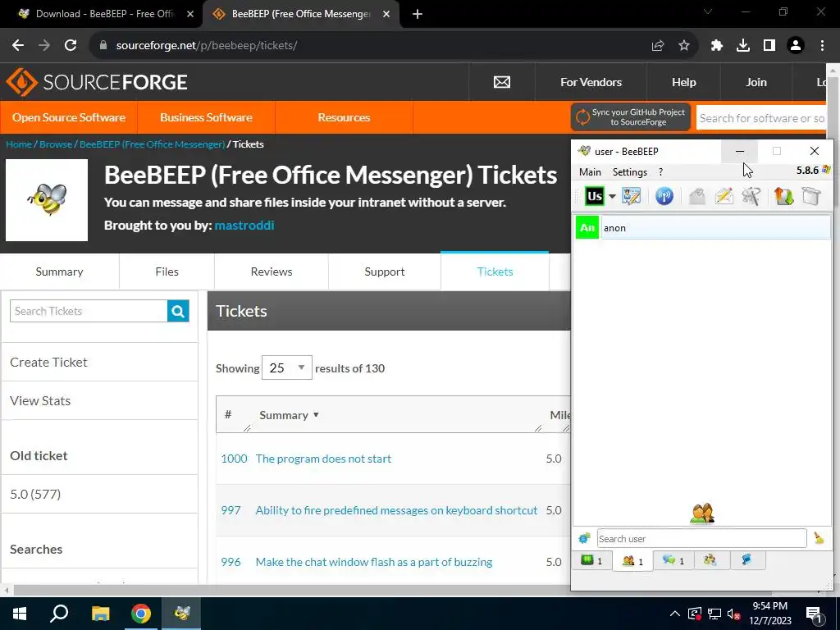Open the results-per-page dropdown showing 25
This screenshot has width=840, height=630.
(286, 368)
